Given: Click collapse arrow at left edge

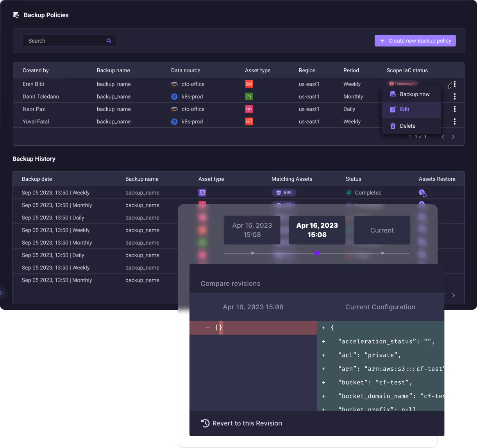Looking at the screenshot, I should click(x=2, y=293).
